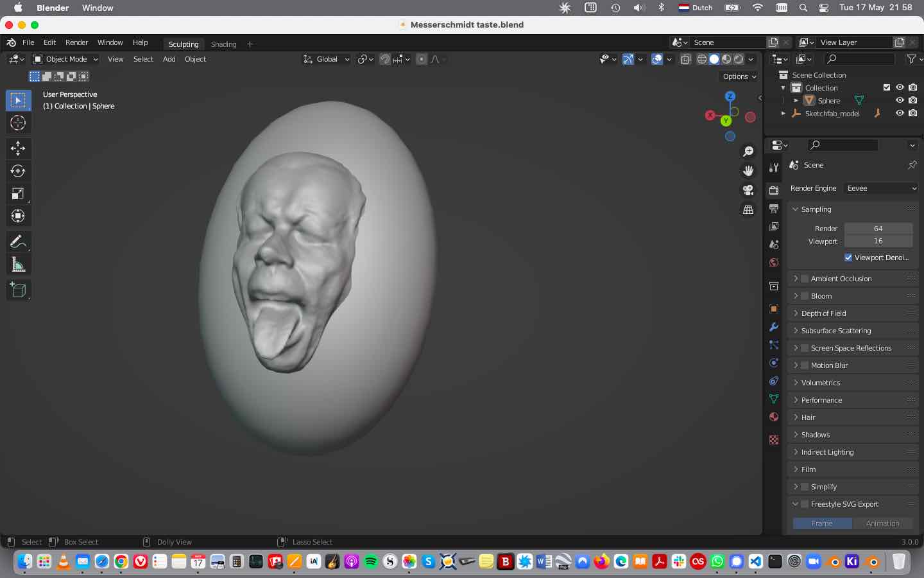Viewport: 924px width, 578px height.
Task: Enable Ambient Occlusion checkbox
Action: click(x=805, y=279)
